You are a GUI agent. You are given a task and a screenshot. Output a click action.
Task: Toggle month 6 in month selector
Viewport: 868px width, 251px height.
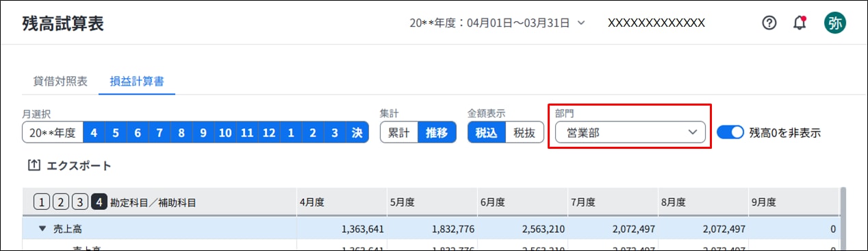[138, 132]
